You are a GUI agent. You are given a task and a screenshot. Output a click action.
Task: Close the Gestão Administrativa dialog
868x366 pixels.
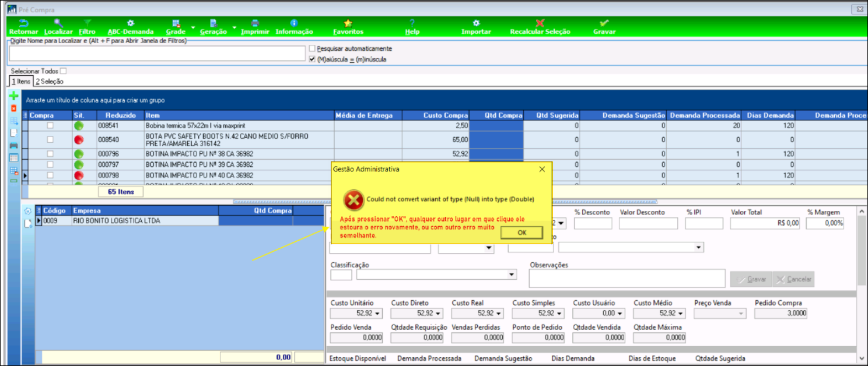[x=542, y=169]
